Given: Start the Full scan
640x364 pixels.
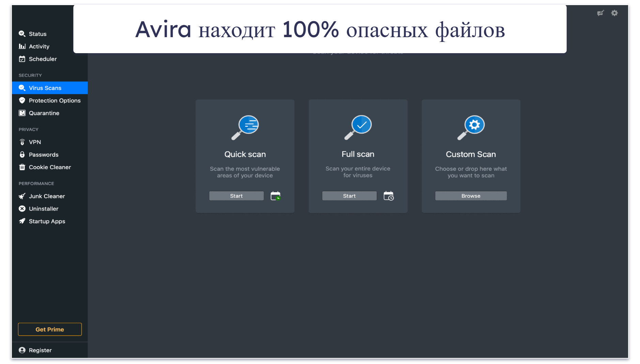Looking at the screenshot, I should (349, 196).
